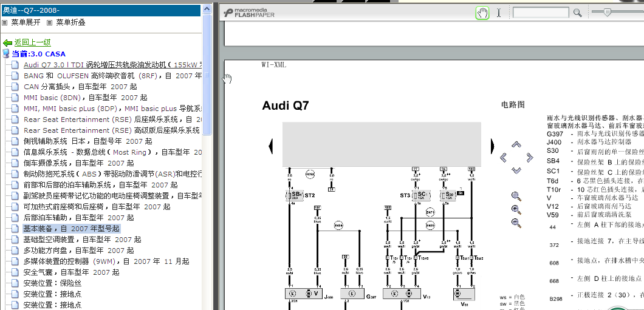The image size is (644, 310).
Task: Open 前部和后部的泊车辅助系统 document
Action: tap(101, 185)
